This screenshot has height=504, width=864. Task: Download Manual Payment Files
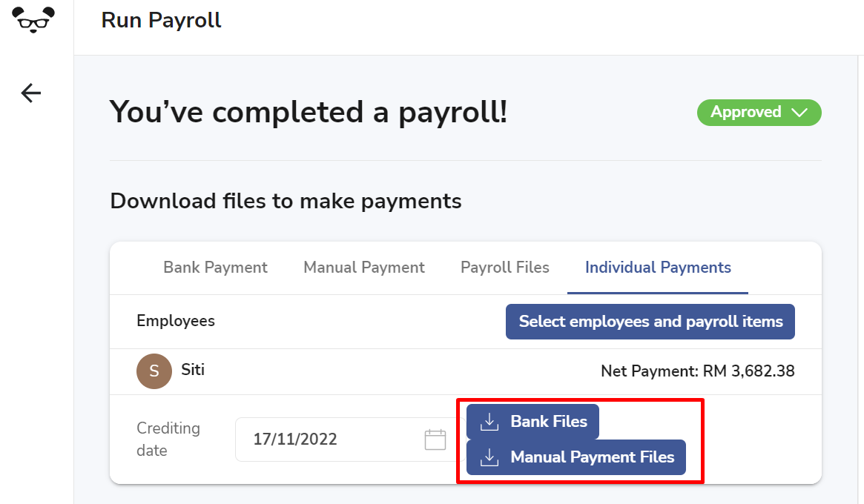coord(576,457)
